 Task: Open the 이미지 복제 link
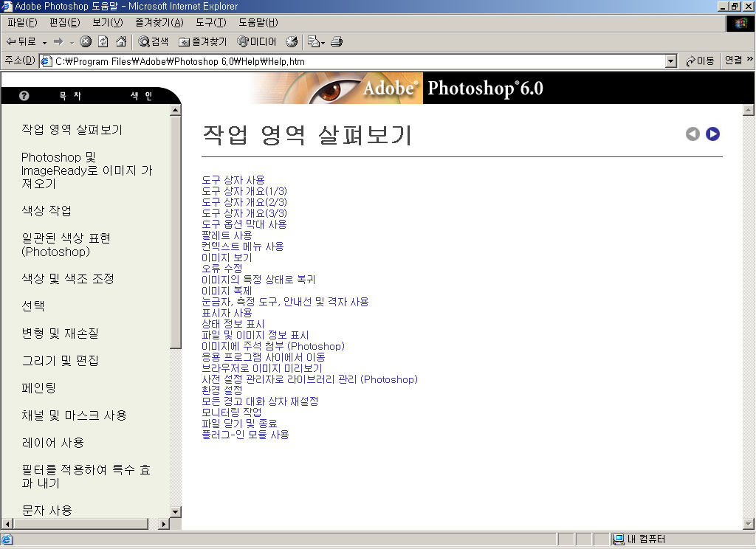(227, 291)
